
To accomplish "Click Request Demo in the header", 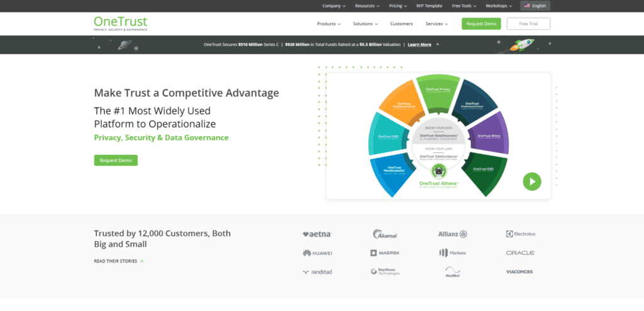I will click(x=481, y=24).
